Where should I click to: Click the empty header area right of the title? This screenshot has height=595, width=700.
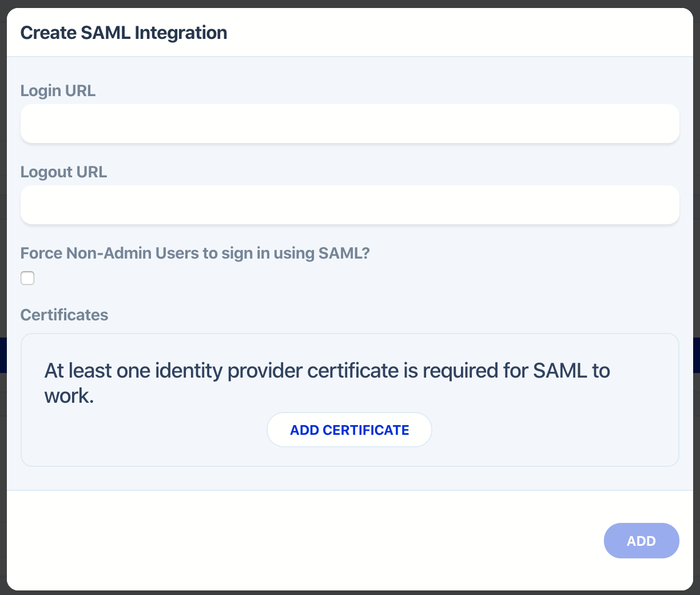point(458,33)
